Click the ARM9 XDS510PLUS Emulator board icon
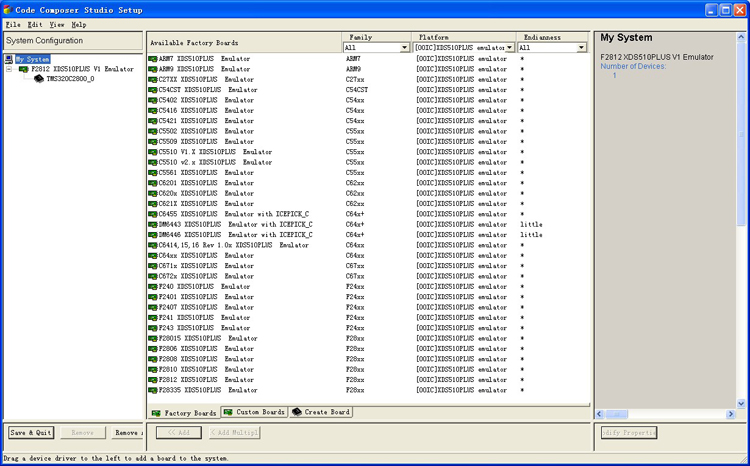The height and width of the screenshot is (466, 750). coord(153,69)
